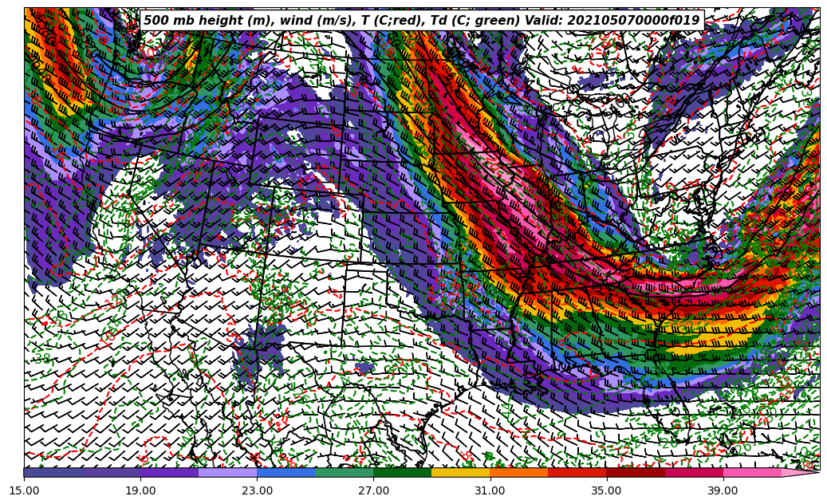This screenshot has height=504, width=827.
Task: Select the pink 39–41 colorbar segment
Action: 751,472
